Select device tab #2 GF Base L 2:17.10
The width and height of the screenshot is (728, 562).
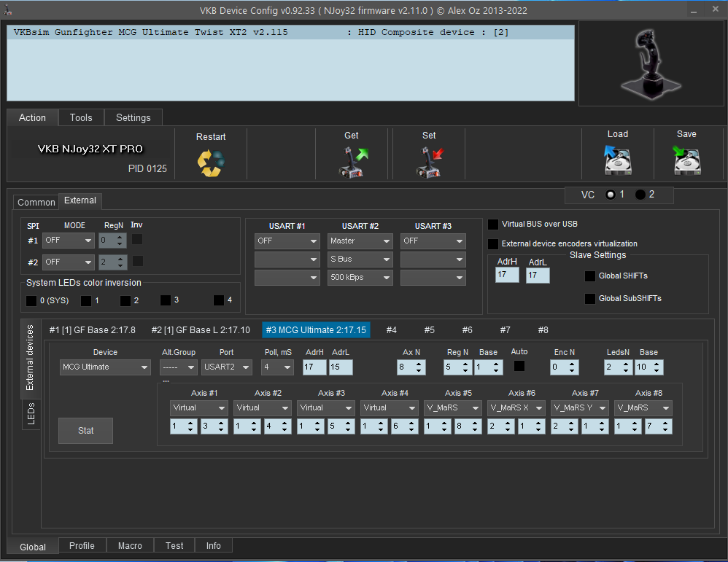click(x=201, y=330)
